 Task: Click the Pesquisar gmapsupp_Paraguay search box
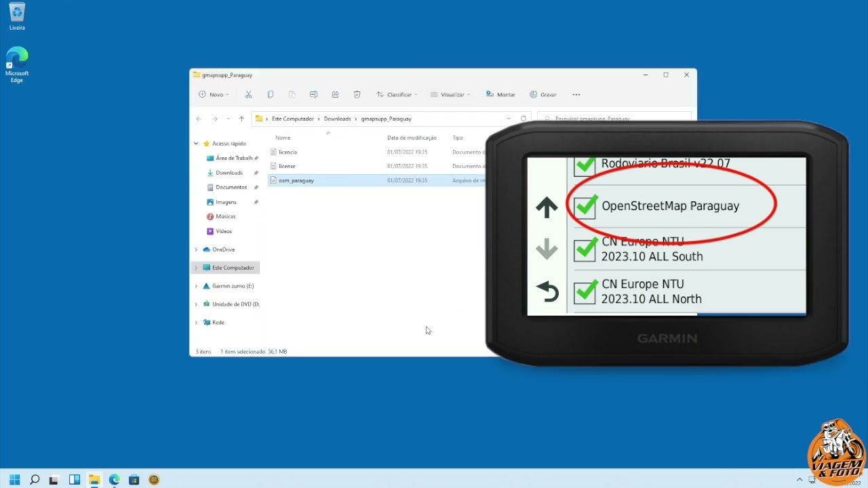coord(614,118)
